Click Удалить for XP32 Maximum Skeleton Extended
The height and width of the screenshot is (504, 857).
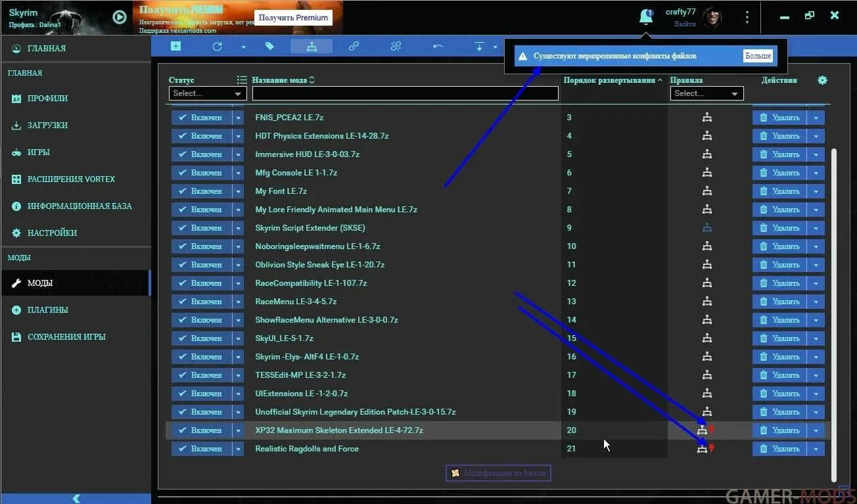779,430
